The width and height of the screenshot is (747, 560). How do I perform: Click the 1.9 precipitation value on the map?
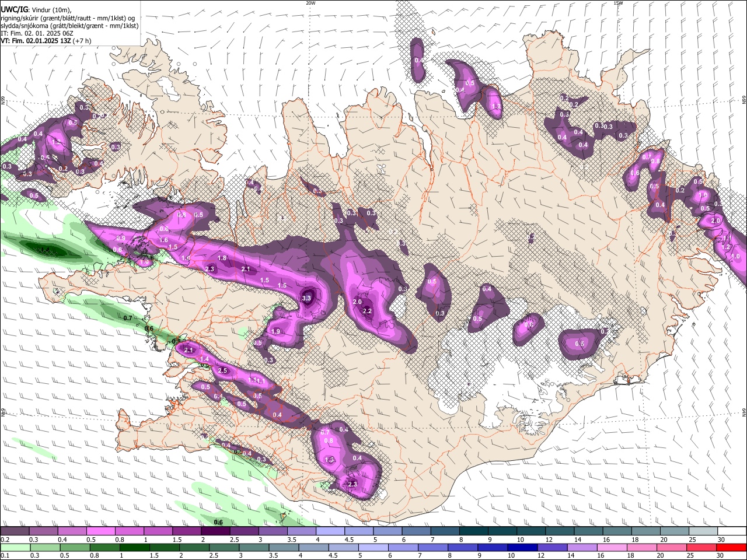(276, 331)
